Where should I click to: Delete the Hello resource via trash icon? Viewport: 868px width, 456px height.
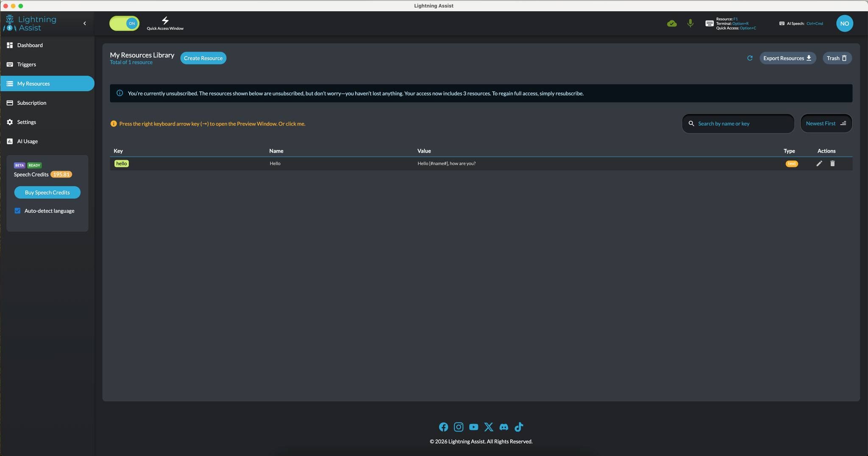pos(832,163)
